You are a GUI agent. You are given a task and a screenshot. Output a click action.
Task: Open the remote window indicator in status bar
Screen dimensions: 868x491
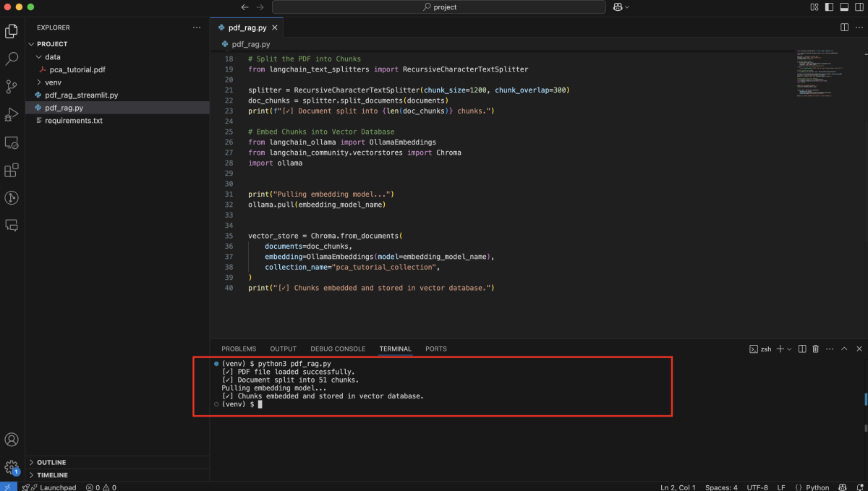(x=8, y=487)
